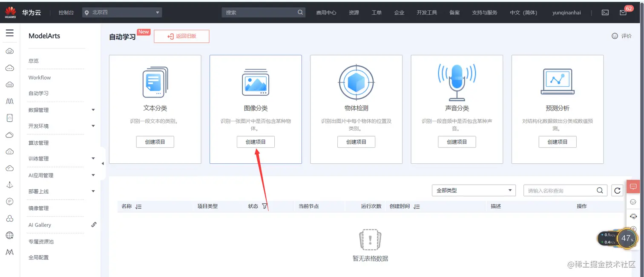Screen dimensions: 644x277
Task: Click the location pin beside 北京四
Action: 86,13
